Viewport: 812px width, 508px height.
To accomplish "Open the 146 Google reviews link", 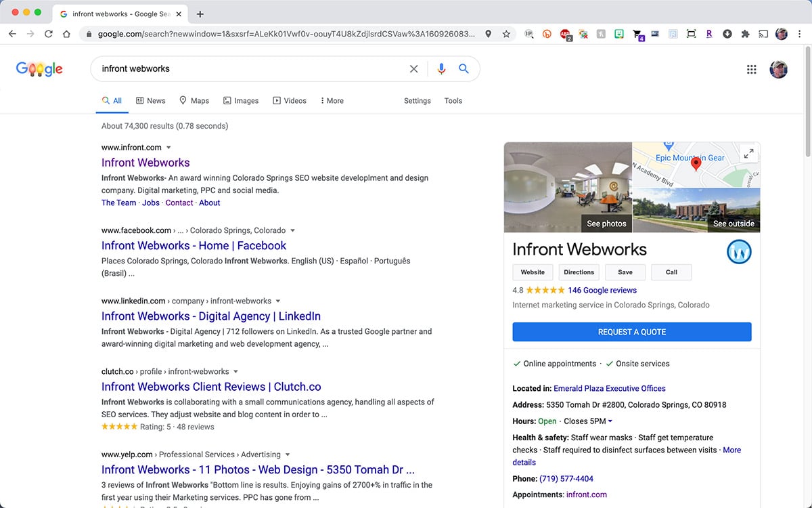I will (x=602, y=290).
